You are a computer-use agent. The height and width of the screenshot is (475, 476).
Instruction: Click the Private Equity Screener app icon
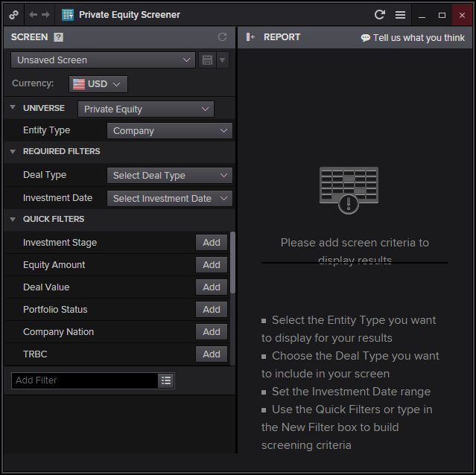click(x=67, y=15)
